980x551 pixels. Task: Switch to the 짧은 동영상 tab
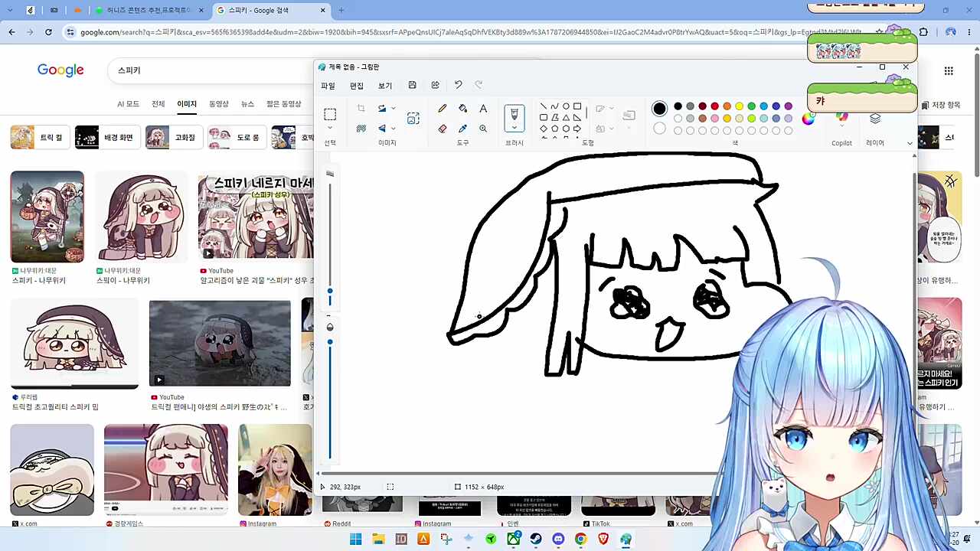[x=283, y=104]
